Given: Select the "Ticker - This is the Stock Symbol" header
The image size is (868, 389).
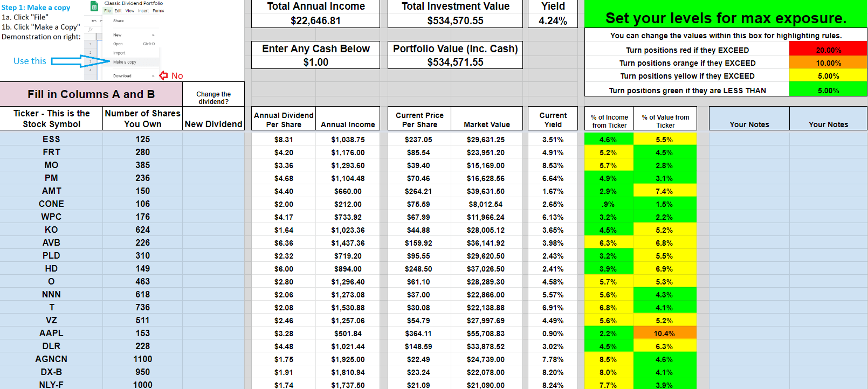Looking at the screenshot, I should pos(51,119).
